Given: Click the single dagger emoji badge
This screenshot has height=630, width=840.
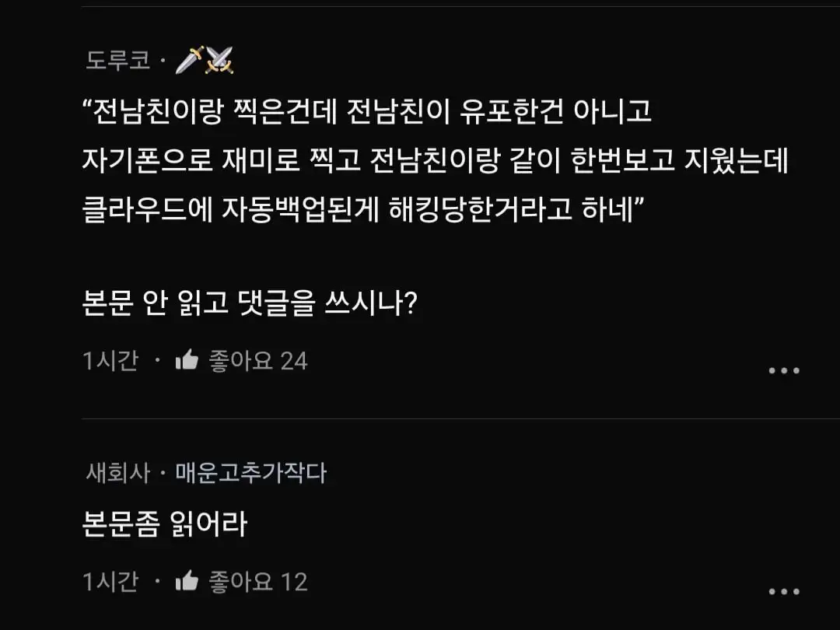Looking at the screenshot, I should pos(188,61).
